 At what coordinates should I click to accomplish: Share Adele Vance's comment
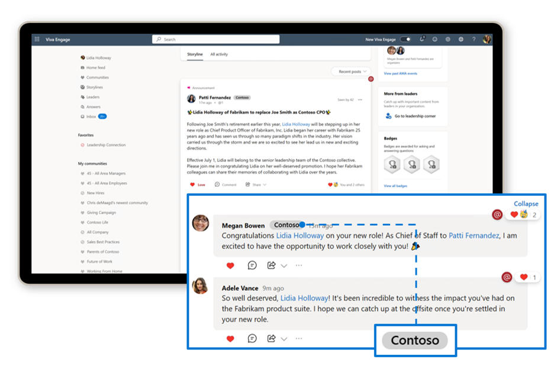pyautogui.click(x=271, y=338)
